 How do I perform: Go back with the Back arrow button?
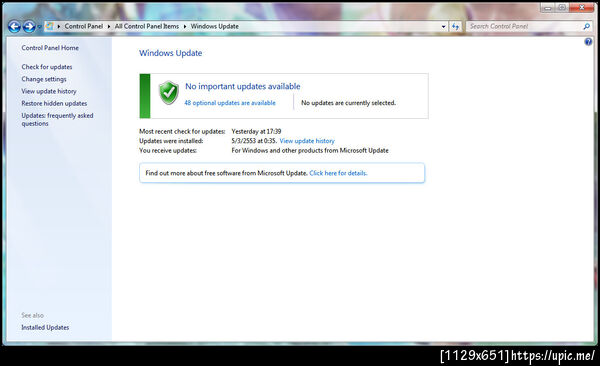(14, 26)
